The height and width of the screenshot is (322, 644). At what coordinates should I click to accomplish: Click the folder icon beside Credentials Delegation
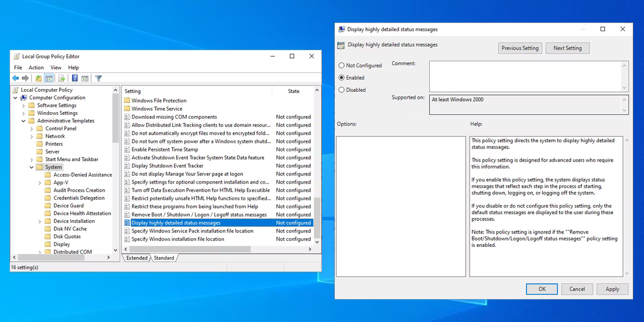click(x=48, y=198)
